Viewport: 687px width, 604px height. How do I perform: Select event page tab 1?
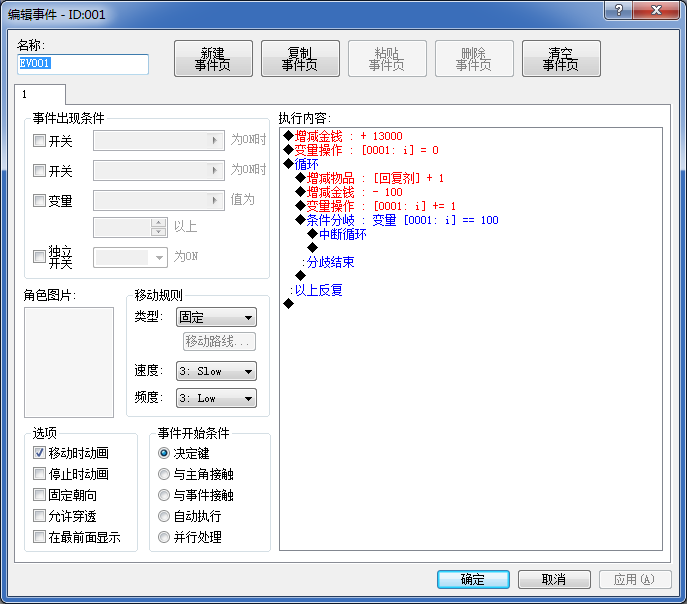(x=40, y=94)
